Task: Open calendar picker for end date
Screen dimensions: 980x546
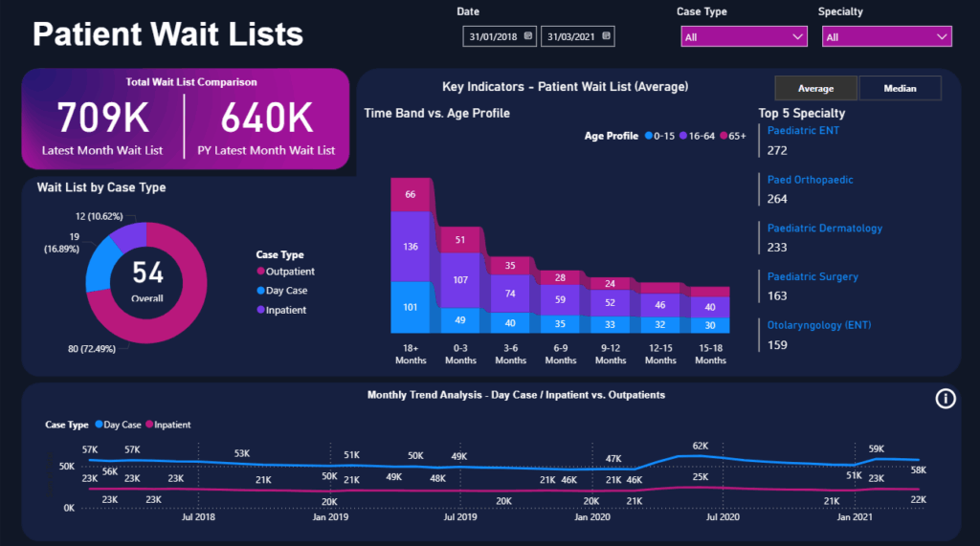Action: click(606, 36)
